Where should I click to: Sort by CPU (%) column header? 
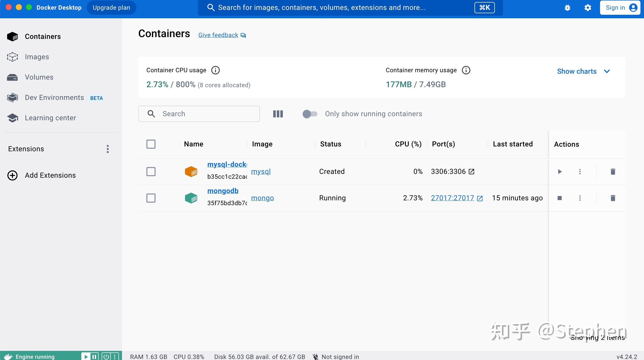(x=408, y=144)
